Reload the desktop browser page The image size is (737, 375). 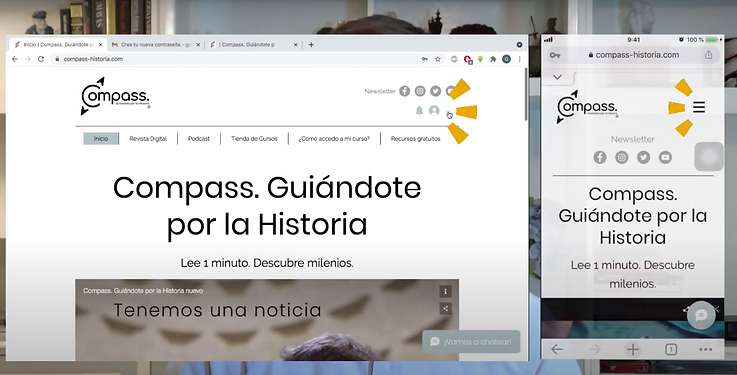[x=41, y=59]
